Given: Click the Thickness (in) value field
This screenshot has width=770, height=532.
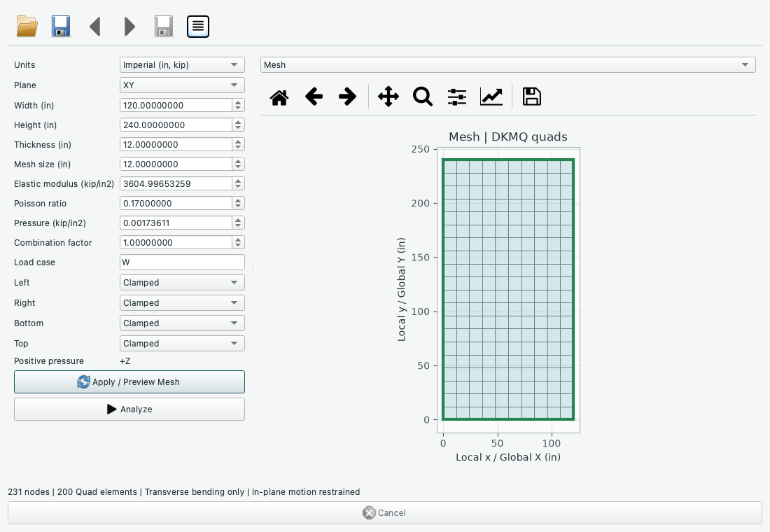Looking at the screenshot, I should [x=176, y=144].
